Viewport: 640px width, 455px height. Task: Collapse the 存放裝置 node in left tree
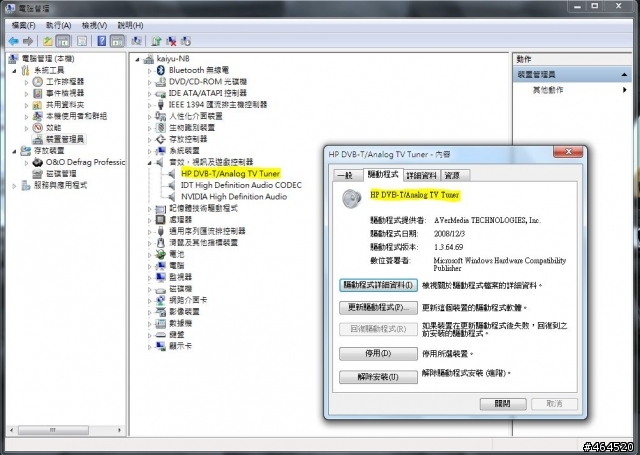point(15,151)
